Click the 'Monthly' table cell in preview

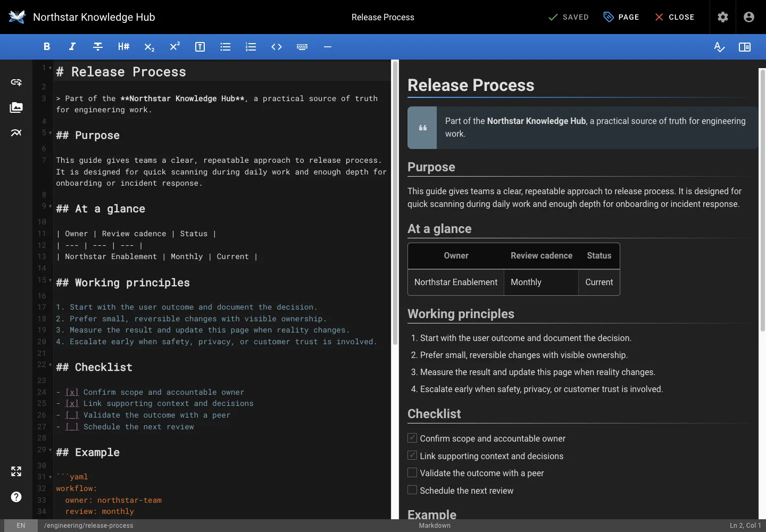542,282
